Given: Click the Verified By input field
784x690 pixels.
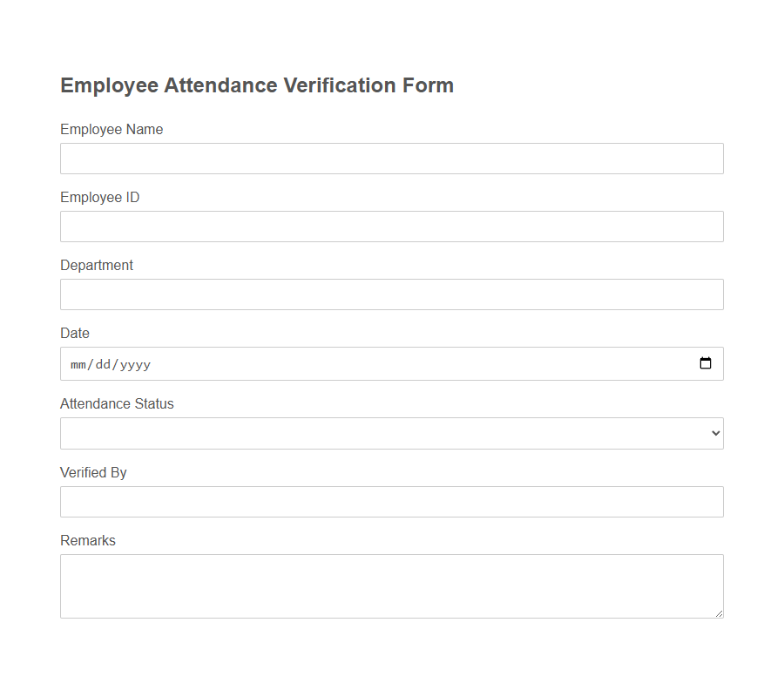Looking at the screenshot, I should 391,501.
